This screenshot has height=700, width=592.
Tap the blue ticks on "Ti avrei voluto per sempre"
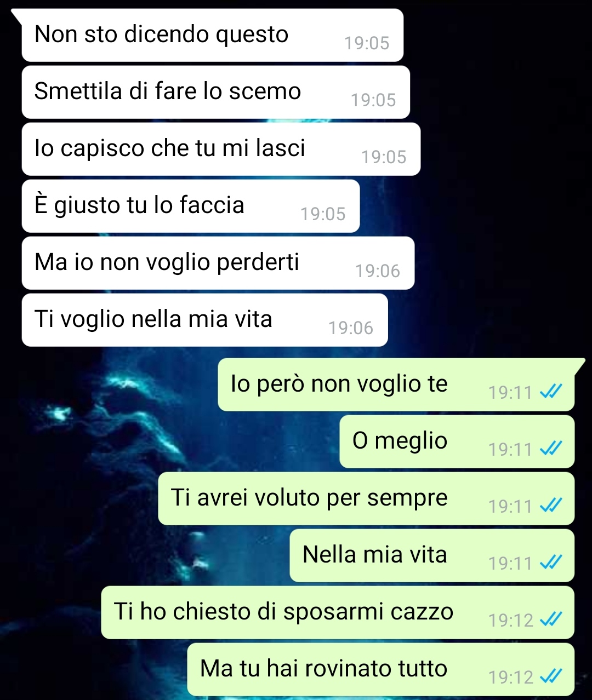(x=551, y=505)
